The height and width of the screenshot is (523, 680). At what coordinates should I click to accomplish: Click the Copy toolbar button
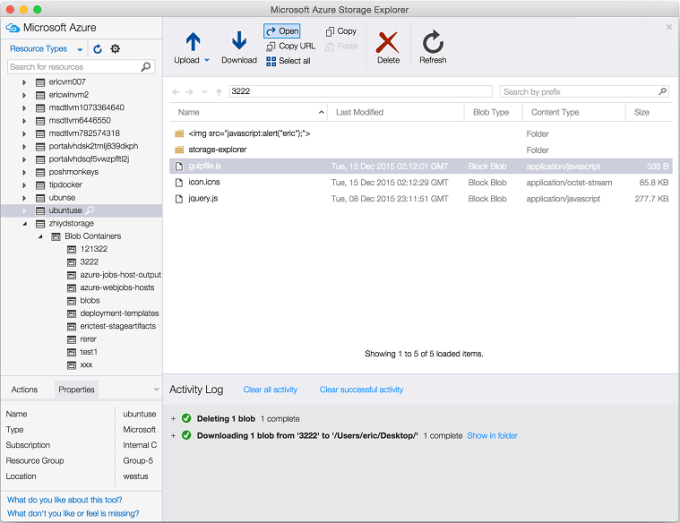coord(341,31)
